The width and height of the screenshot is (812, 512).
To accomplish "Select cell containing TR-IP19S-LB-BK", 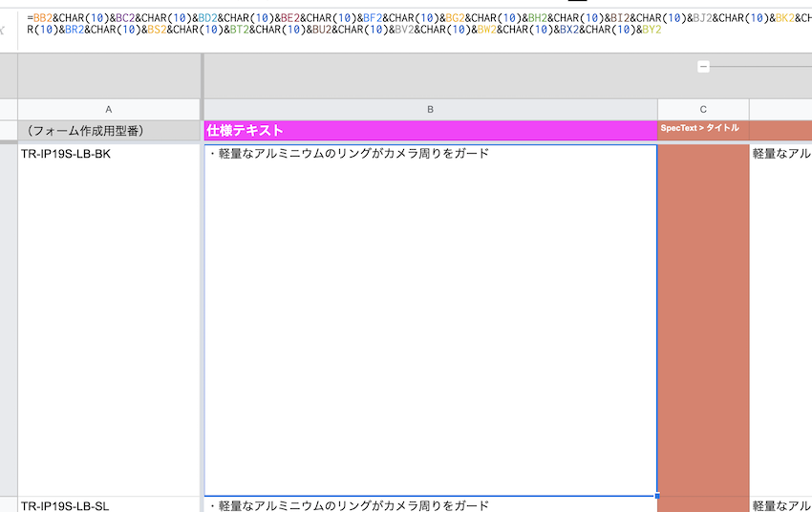I will point(109,154).
